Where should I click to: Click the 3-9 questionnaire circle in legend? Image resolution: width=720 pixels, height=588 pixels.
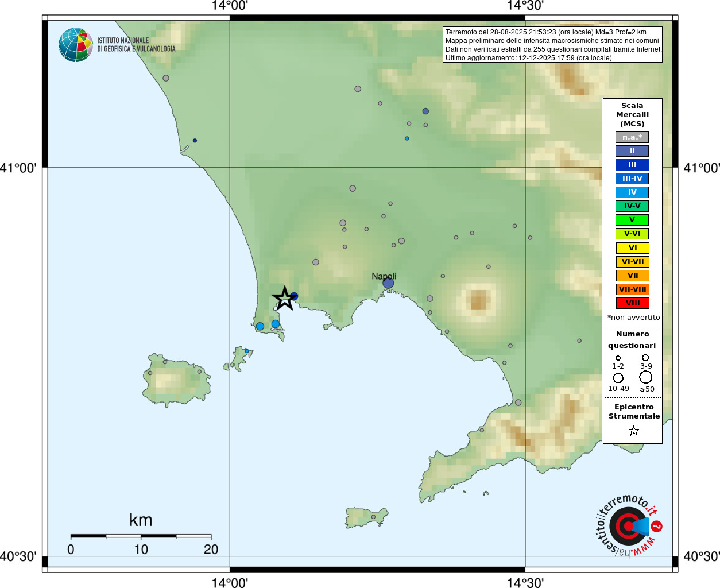pyautogui.click(x=646, y=358)
